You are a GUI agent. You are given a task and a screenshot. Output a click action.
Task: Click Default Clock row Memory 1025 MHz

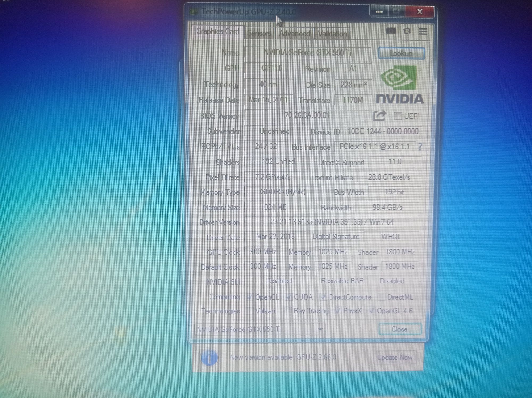tap(333, 267)
